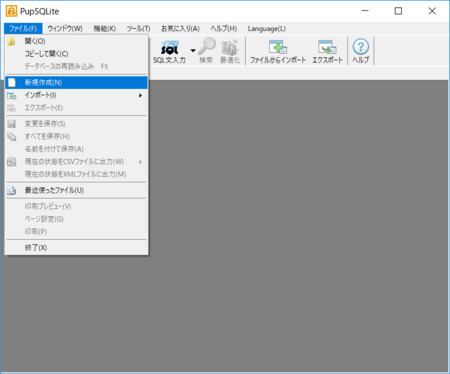Click the ファイルからインポート toolbar icon
450x374 pixels.
coord(278,51)
